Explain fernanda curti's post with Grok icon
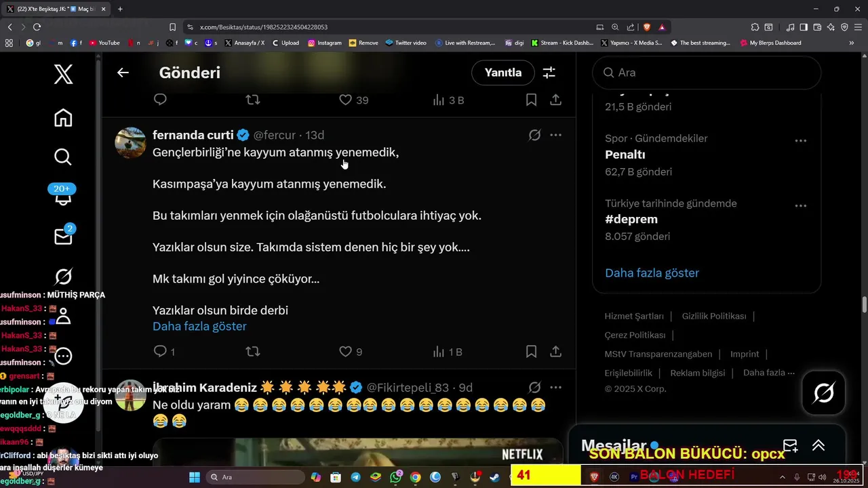 pos(534,135)
